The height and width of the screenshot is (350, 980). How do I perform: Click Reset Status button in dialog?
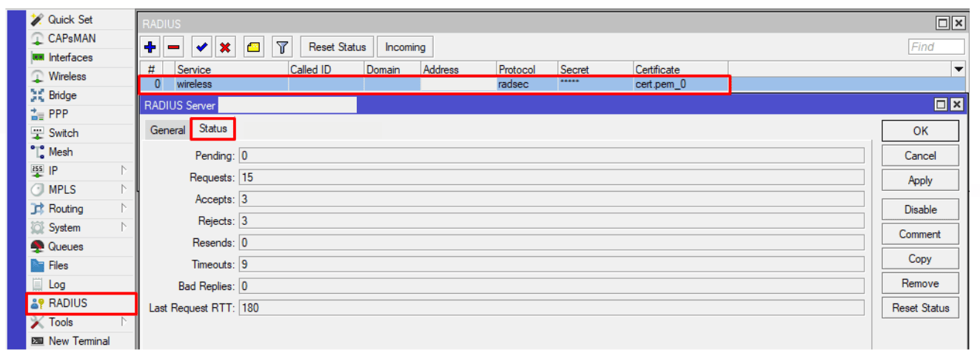(920, 308)
